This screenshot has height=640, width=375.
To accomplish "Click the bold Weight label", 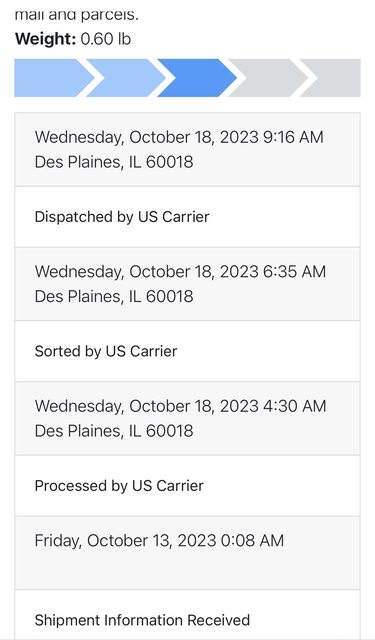I will pos(45,39).
